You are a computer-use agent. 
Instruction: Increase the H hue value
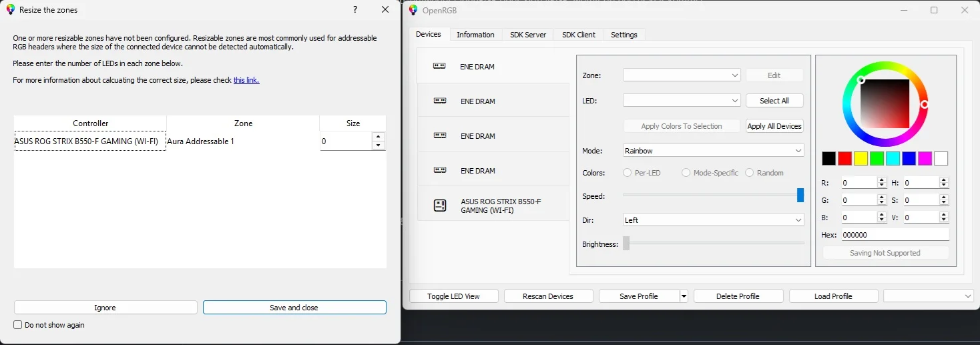point(944,180)
